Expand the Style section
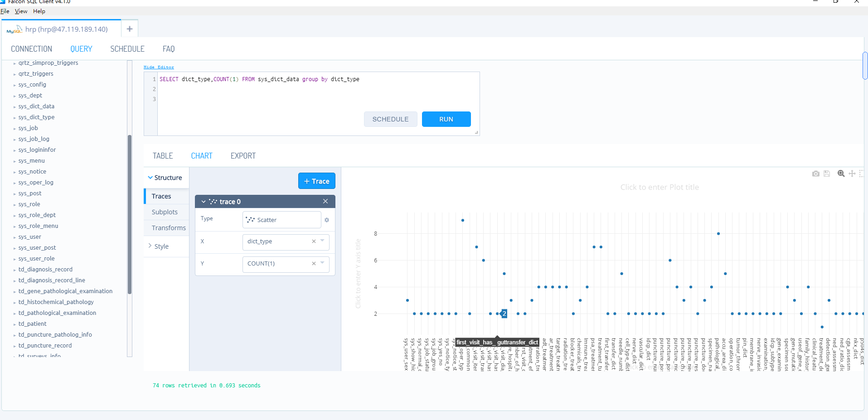Viewport: 868px width, 420px height. tap(150, 246)
